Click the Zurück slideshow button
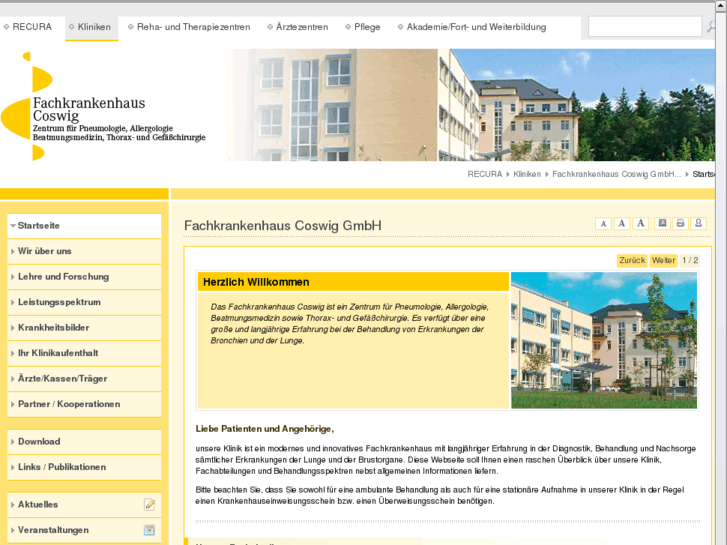 coord(632,260)
